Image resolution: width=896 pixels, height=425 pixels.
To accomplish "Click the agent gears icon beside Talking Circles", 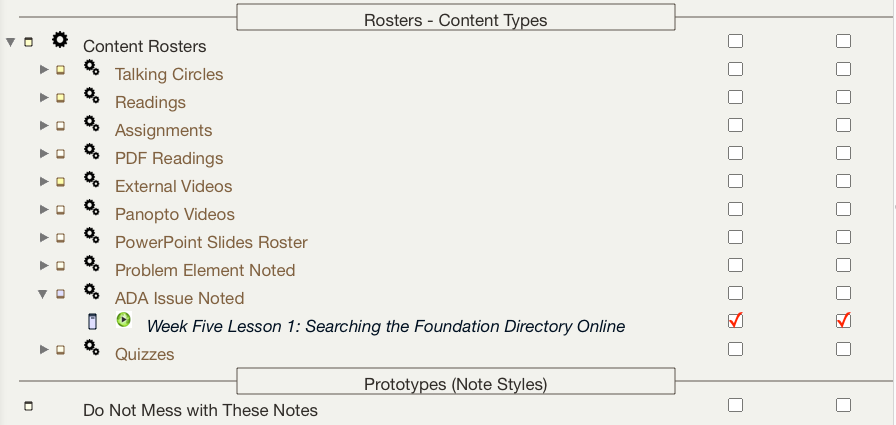I will click(91, 68).
